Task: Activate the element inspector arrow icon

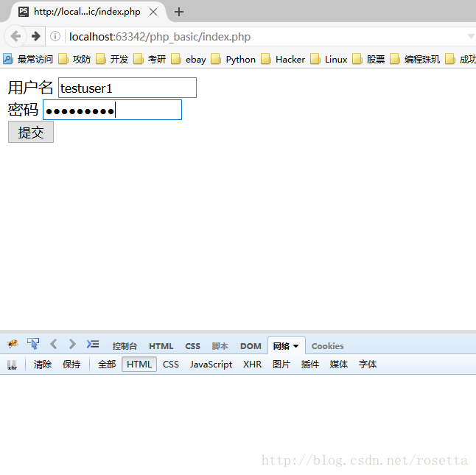Action: (x=33, y=344)
